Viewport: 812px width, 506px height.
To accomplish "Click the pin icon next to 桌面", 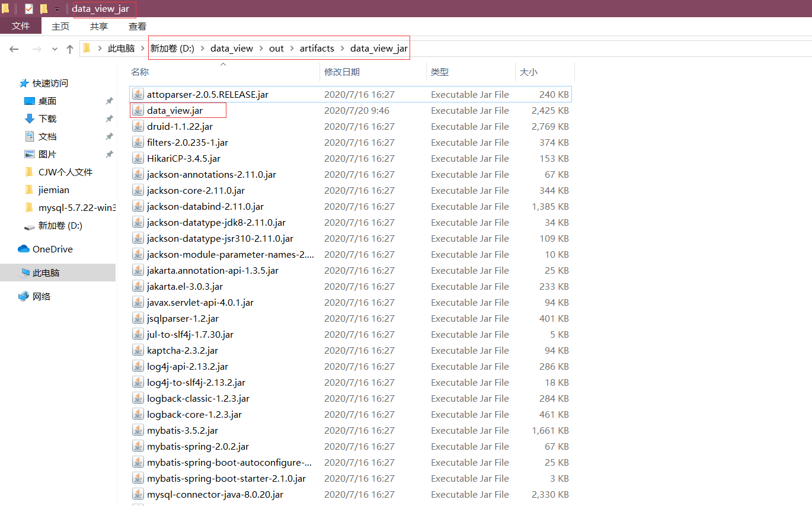I will [109, 101].
